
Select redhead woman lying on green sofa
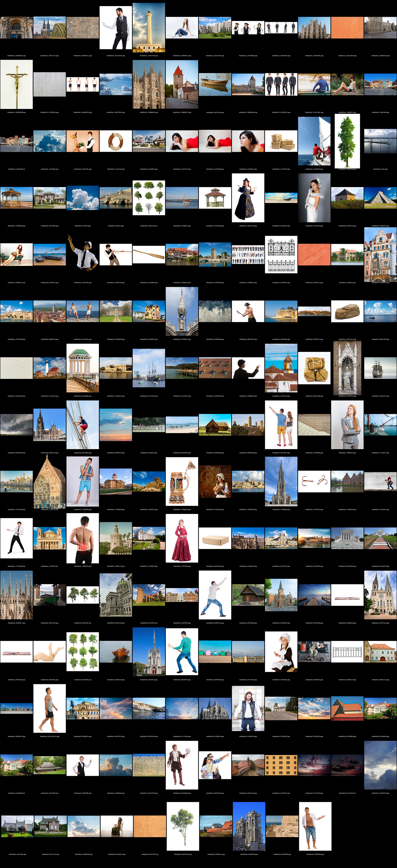(x=17, y=254)
